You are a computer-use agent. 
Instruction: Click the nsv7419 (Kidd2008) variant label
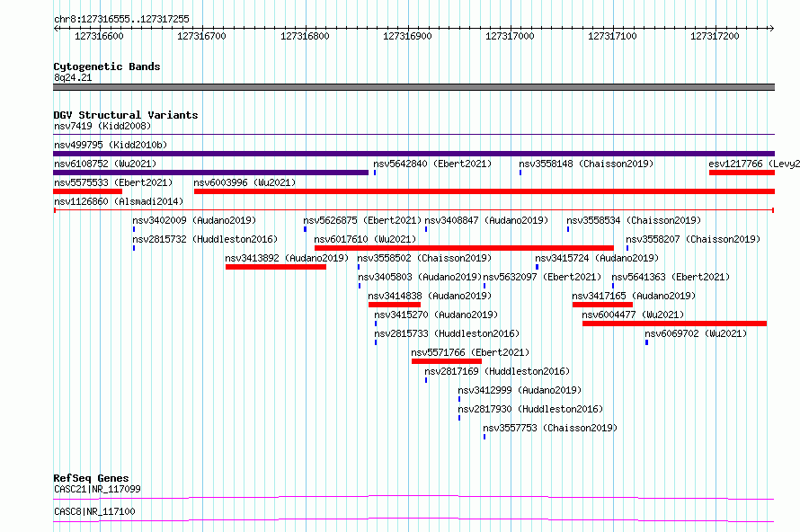coord(102,126)
